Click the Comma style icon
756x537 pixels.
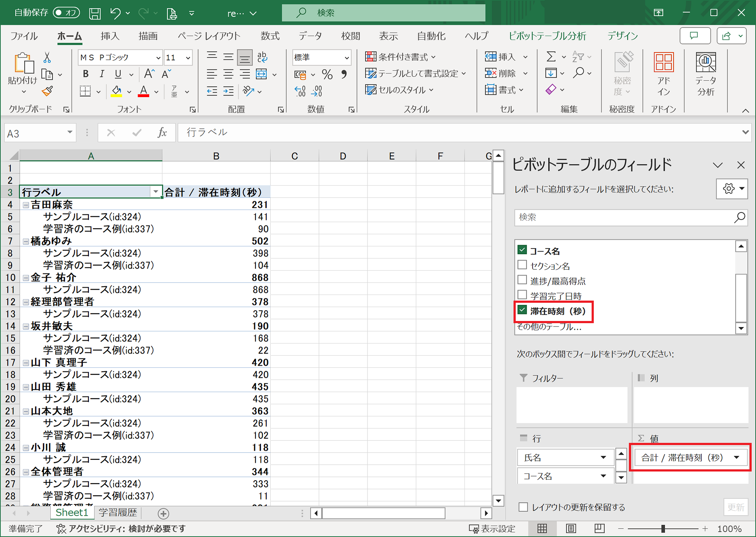click(344, 75)
